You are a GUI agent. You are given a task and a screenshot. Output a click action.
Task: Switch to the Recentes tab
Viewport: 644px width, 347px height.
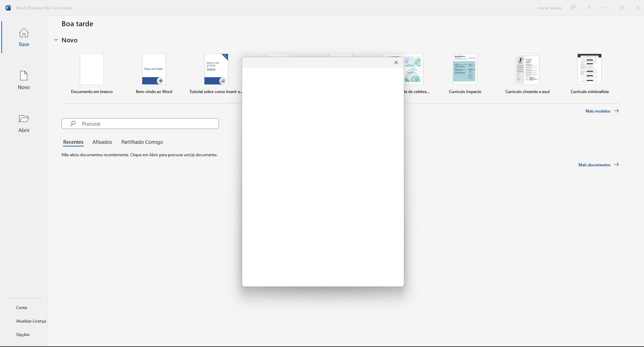click(x=73, y=142)
